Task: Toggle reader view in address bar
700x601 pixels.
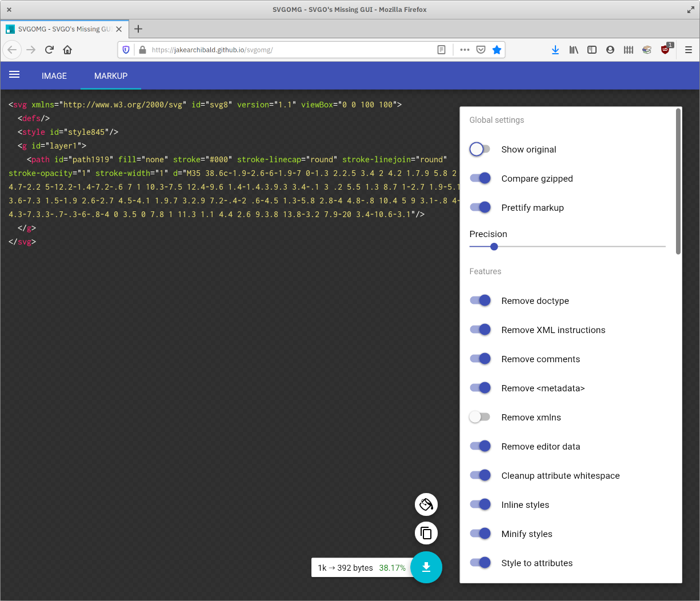Action: click(441, 50)
